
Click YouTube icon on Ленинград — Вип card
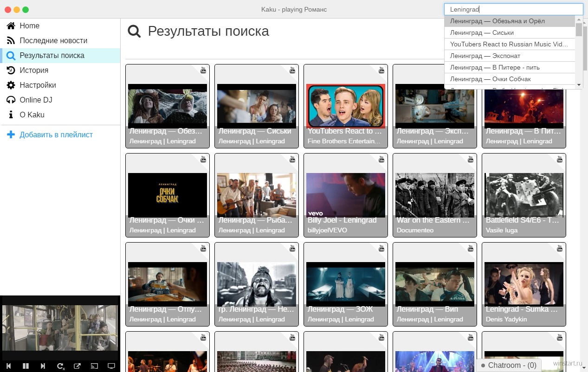click(471, 248)
